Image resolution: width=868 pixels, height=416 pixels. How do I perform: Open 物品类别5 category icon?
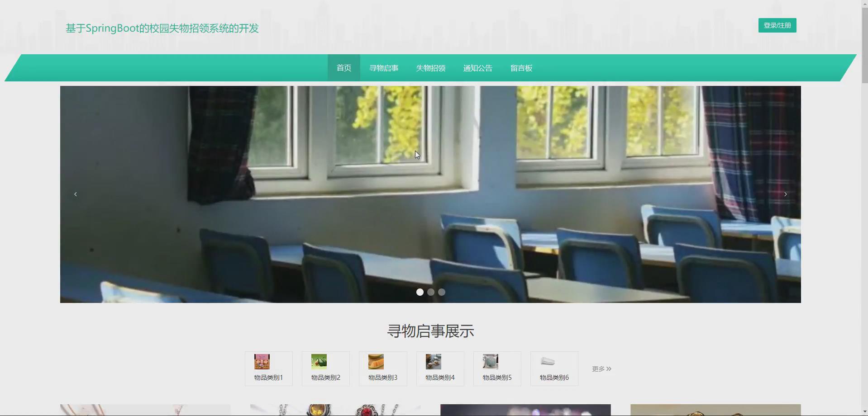[x=496, y=369]
